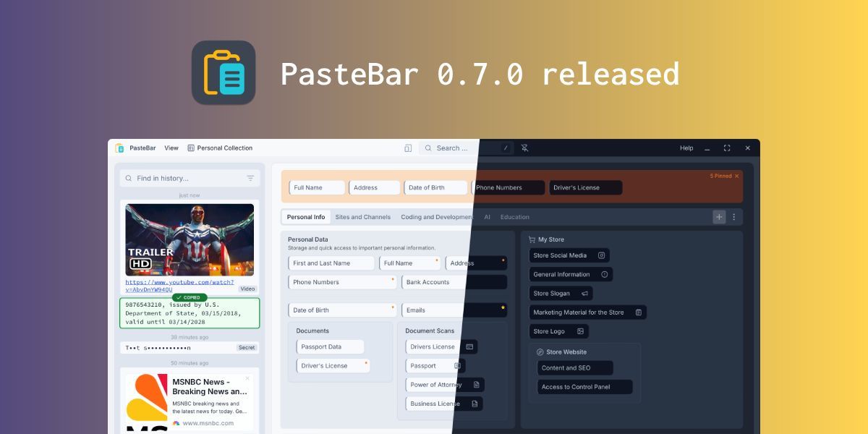Click the Passport Data clip
Screen dimensions: 868x434
click(x=330, y=346)
